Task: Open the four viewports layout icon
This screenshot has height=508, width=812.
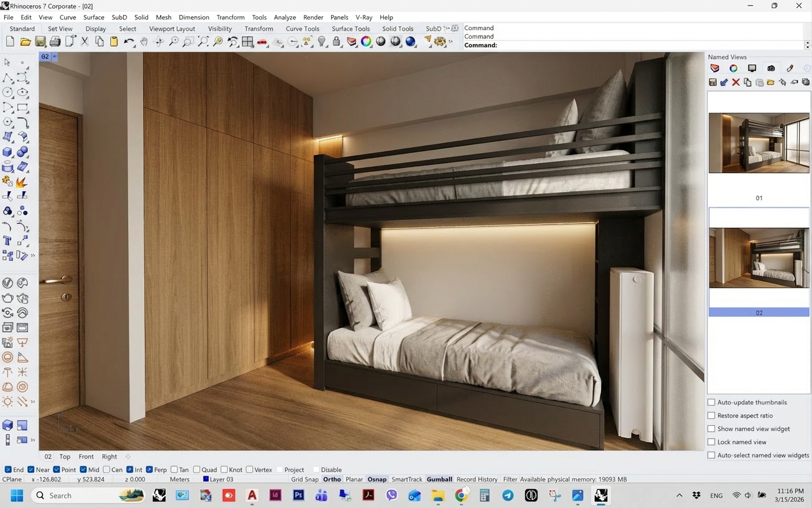Action: 248,42
